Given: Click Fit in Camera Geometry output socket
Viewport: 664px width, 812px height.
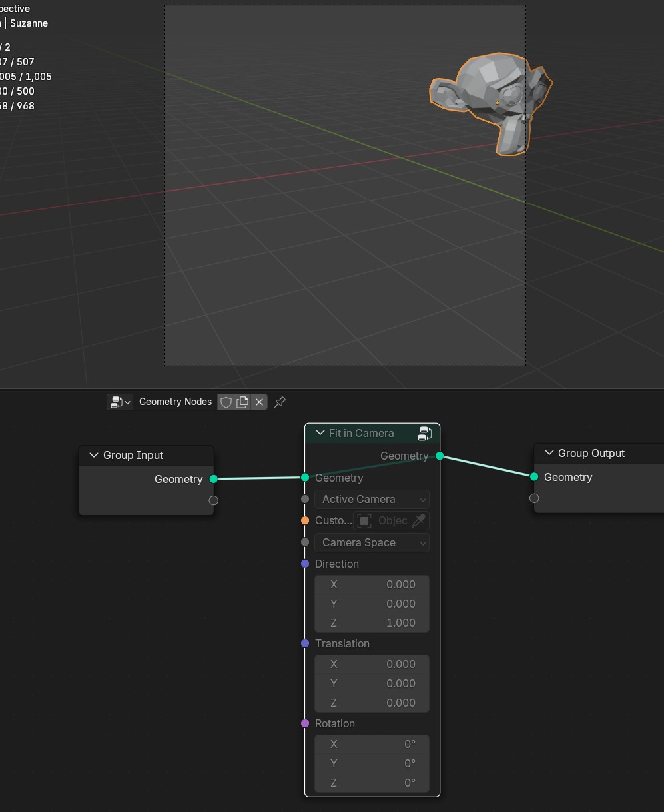Looking at the screenshot, I should (x=440, y=456).
